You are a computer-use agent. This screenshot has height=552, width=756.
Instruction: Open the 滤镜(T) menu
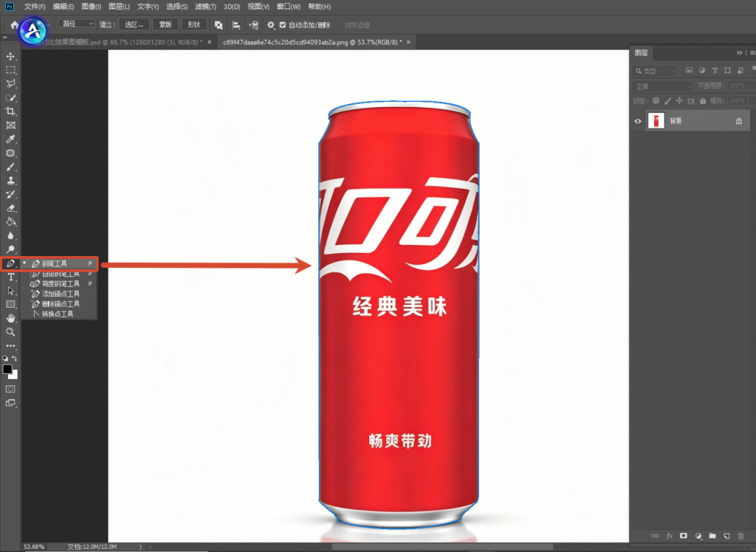205,7
